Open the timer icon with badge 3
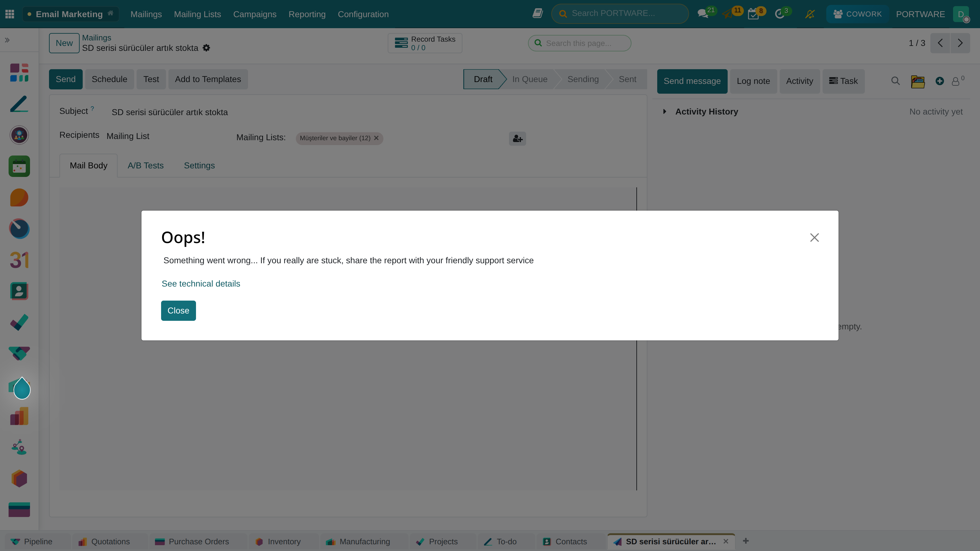This screenshot has width=980, height=551. point(779,14)
